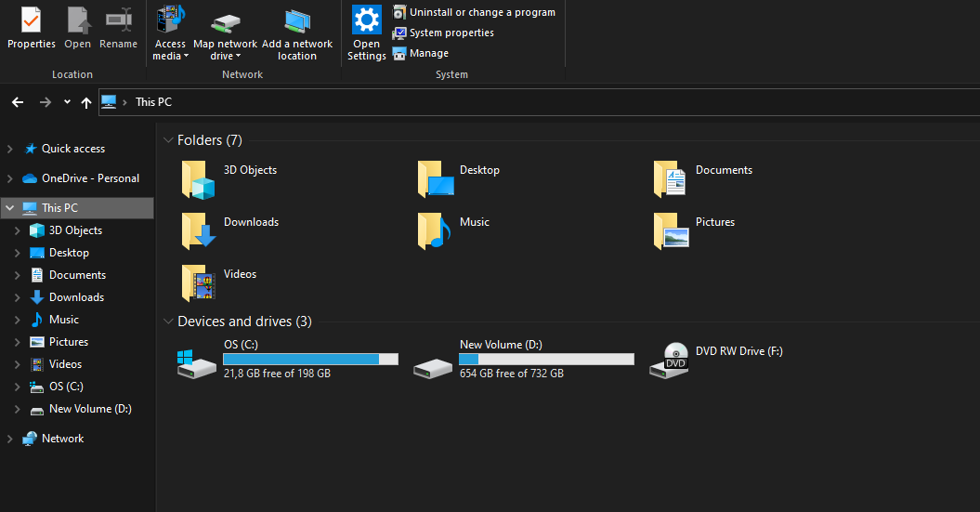Go back with the back arrow
980x512 pixels.
tap(18, 102)
